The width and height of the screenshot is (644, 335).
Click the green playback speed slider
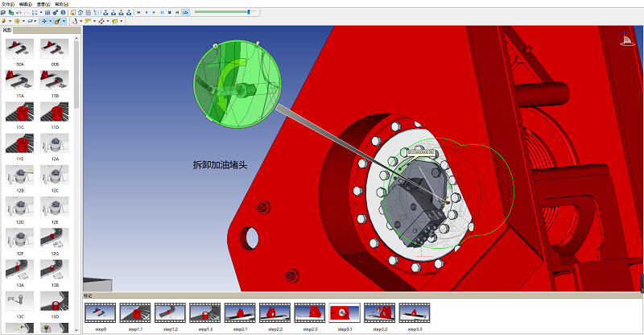225,12
